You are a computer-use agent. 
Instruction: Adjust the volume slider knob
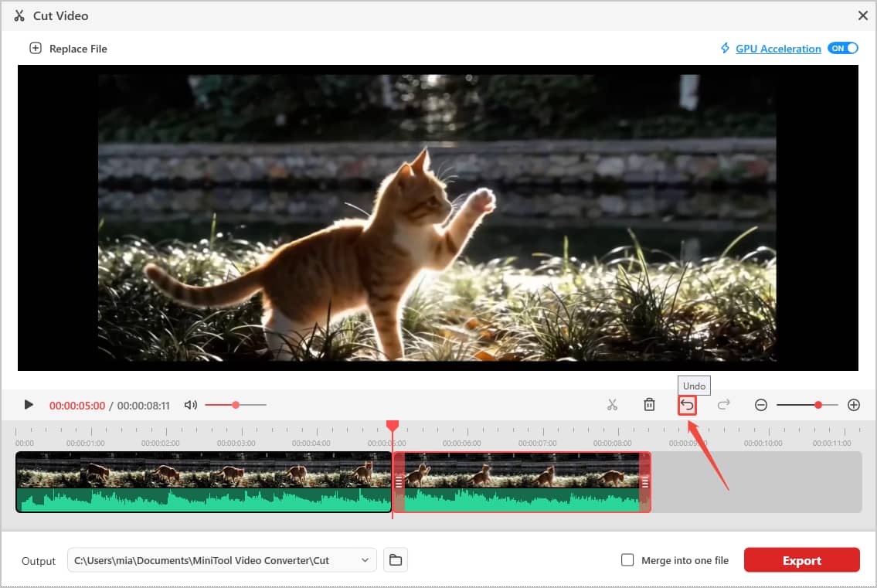[x=236, y=405]
